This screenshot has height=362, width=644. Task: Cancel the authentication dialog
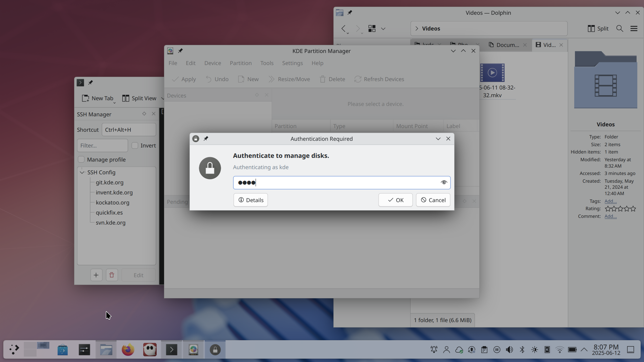tap(433, 200)
